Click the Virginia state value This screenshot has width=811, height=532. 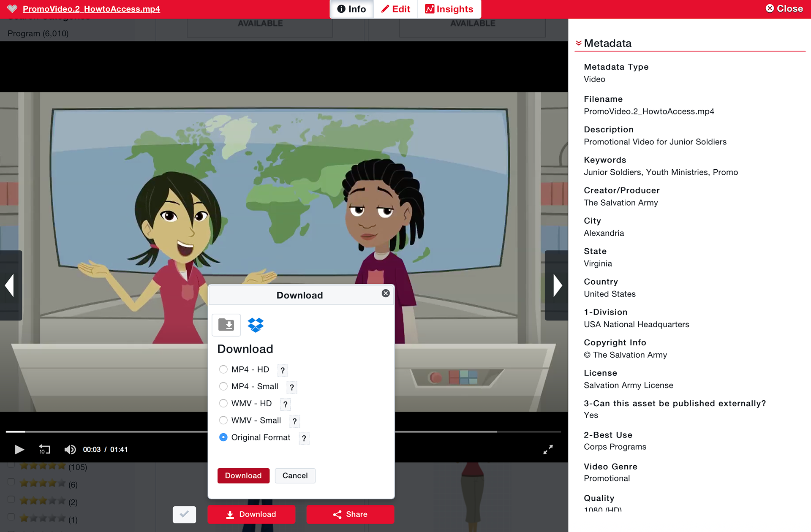tap(598, 263)
